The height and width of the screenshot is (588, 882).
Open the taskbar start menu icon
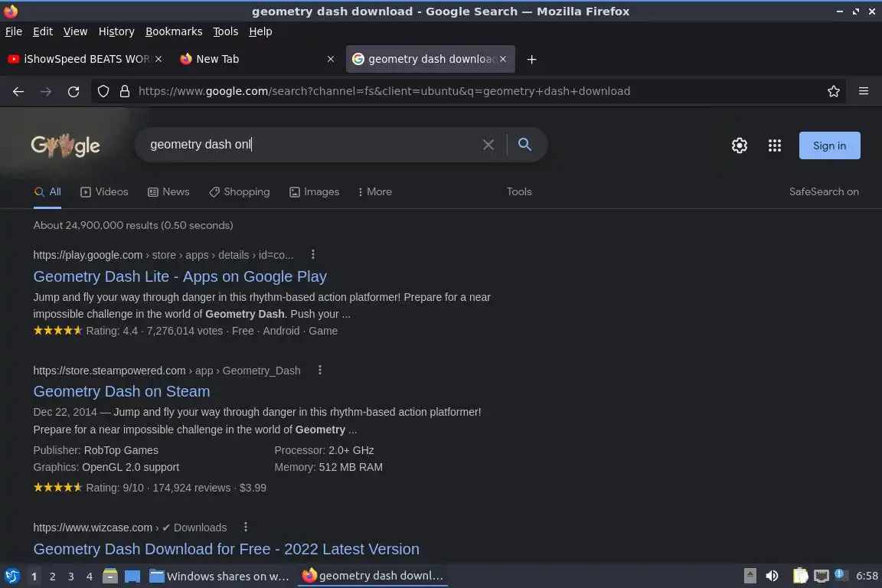click(11, 577)
